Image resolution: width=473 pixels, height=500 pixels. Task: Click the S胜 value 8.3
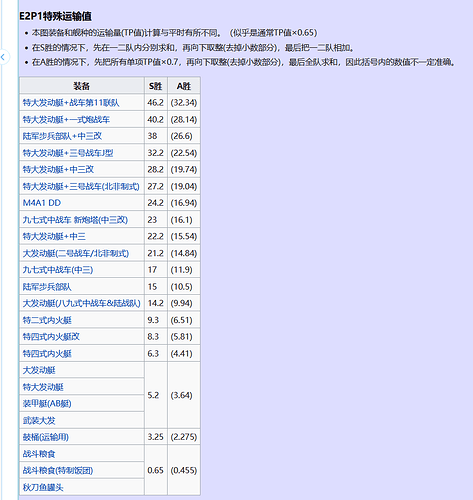point(153,337)
